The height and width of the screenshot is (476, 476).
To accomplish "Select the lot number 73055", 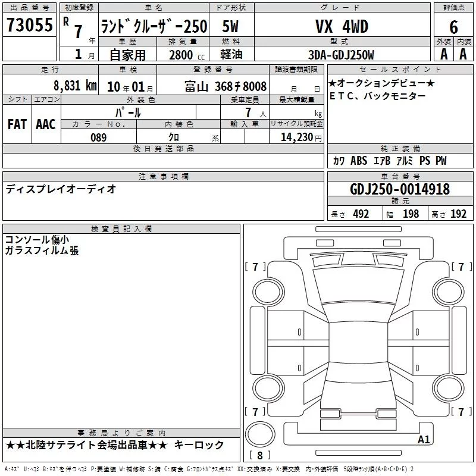I will [x=29, y=26].
